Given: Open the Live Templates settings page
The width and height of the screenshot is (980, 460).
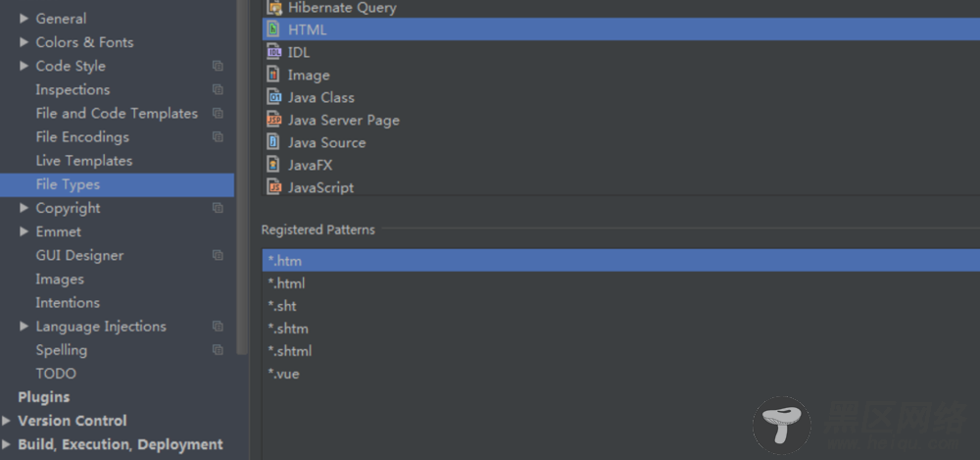Looking at the screenshot, I should click(x=83, y=161).
